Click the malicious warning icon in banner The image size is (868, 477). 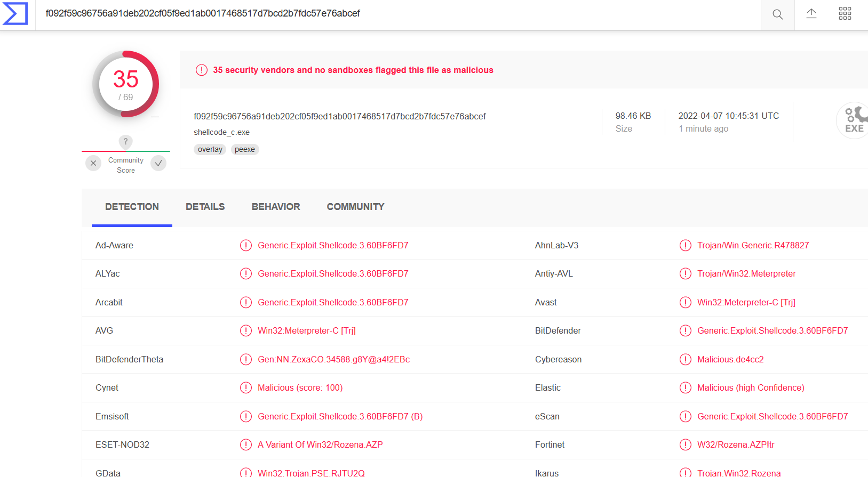pyautogui.click(x=202, y=70)
